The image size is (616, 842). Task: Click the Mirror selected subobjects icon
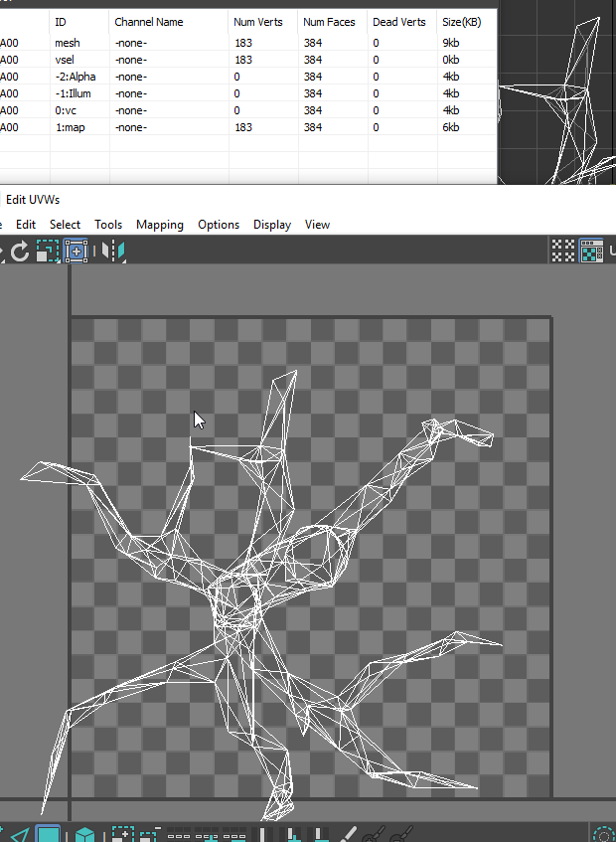point(113,252)
